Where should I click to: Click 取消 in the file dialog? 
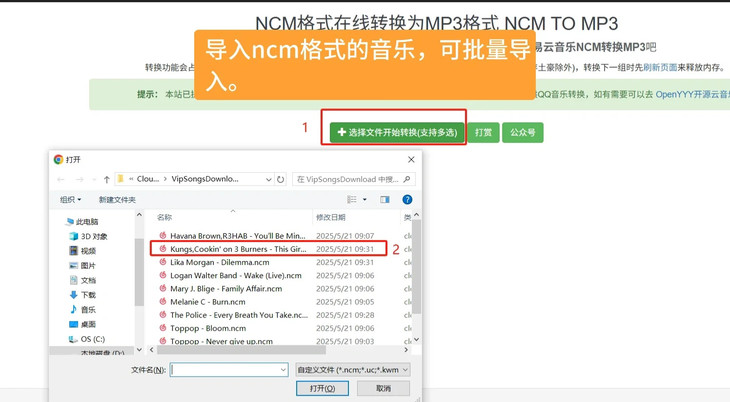pos(383,388)
